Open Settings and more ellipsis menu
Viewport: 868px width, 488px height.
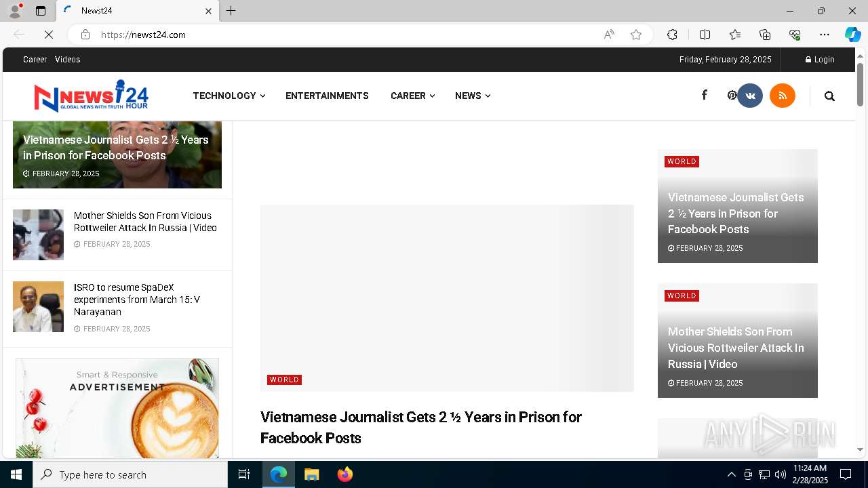825,35
